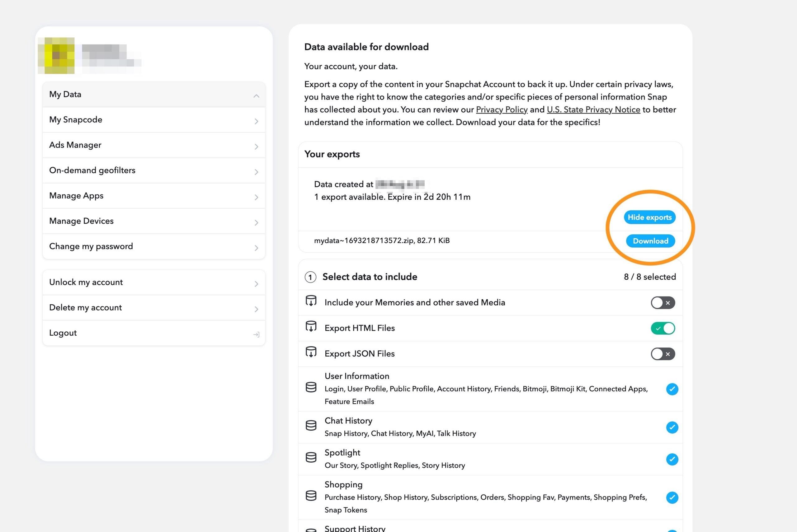
Task: Collapse the My Data section chevron
Action: click(256, 96)
